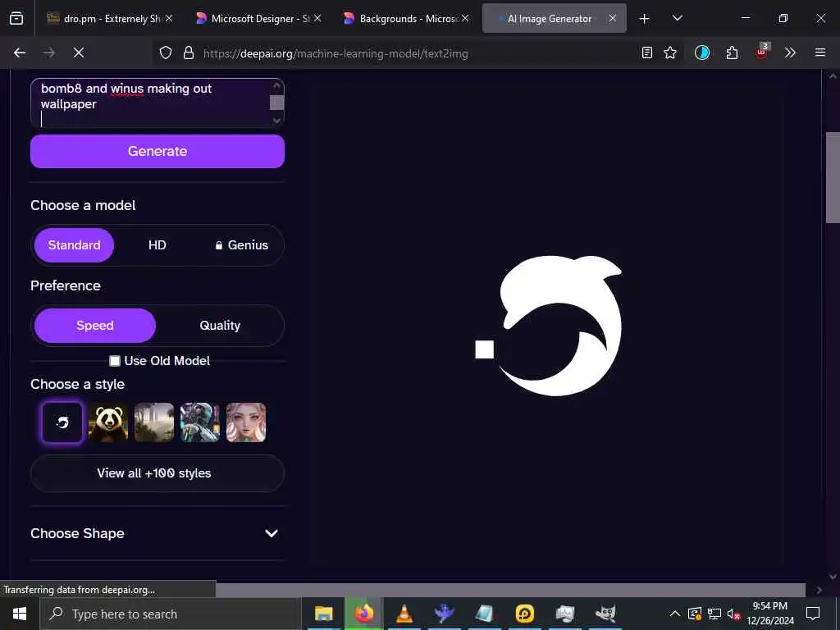Open the dark mode extension icon

702,52
